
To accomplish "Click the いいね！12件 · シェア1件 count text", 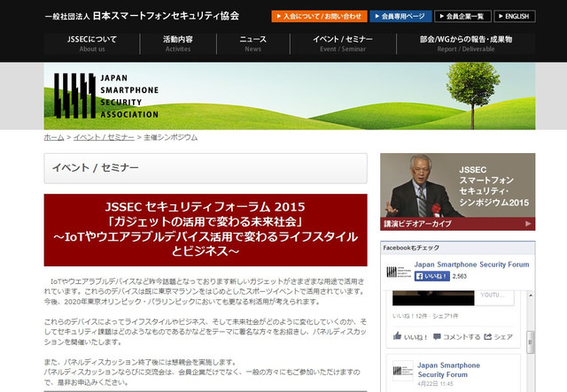I will 425,316.
